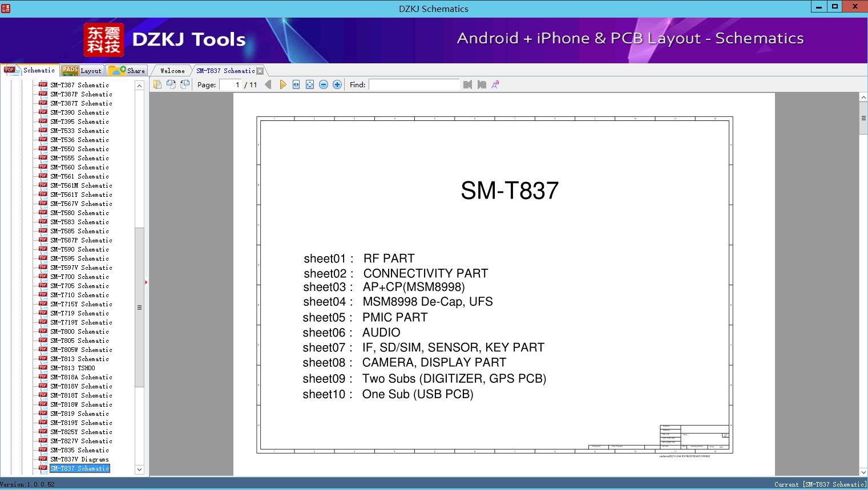Open SM-T587P Schematic in tree
Screen dimensions: 868x490
point(81,240)
